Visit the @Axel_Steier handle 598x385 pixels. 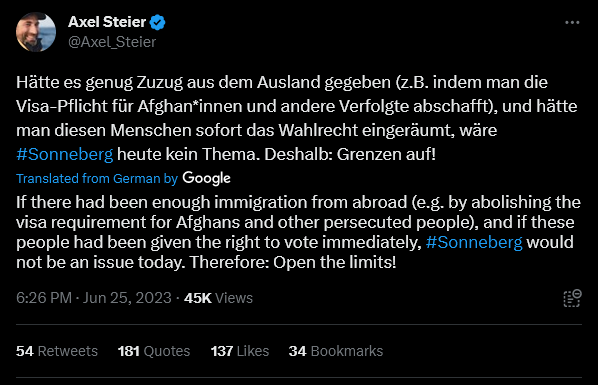(112, 42)
